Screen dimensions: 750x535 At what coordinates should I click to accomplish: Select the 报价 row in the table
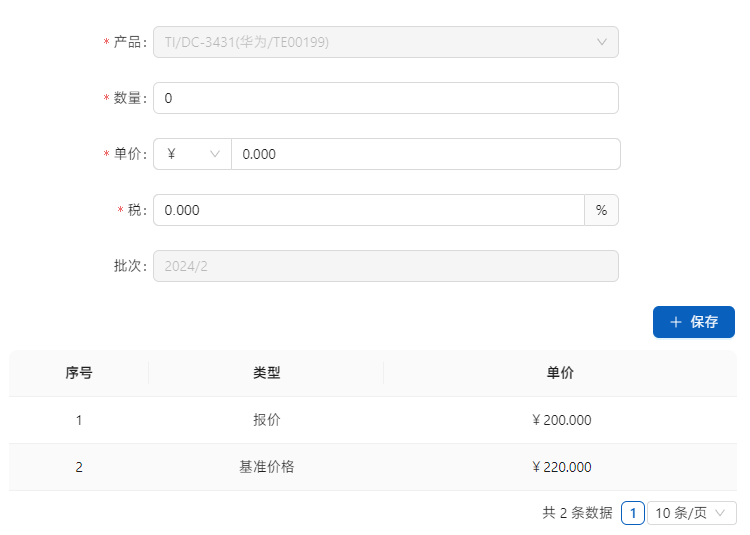266,420
